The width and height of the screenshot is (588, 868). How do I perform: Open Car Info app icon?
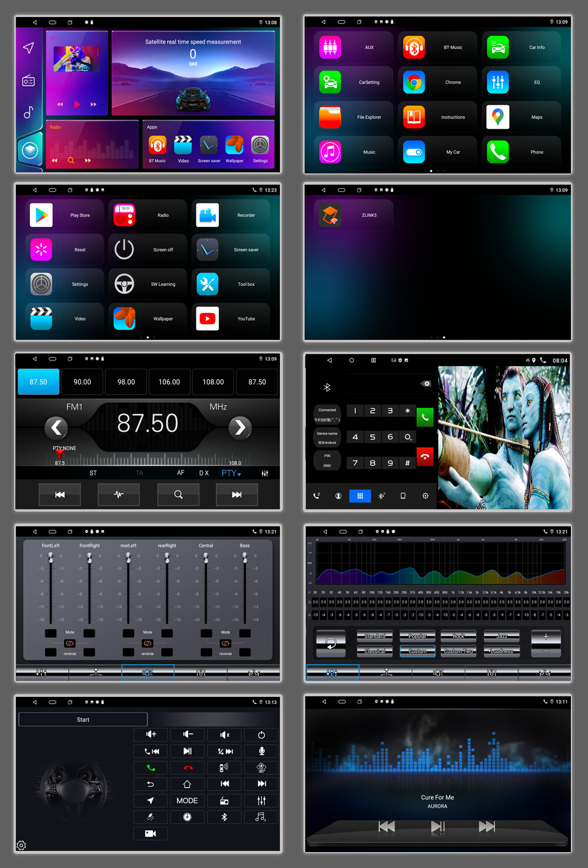pos(497,48)
